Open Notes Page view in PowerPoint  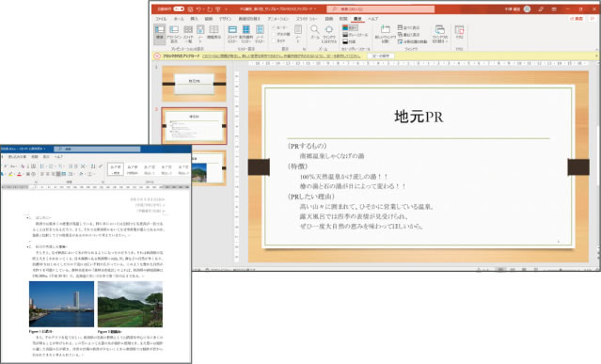click(200, 34)
